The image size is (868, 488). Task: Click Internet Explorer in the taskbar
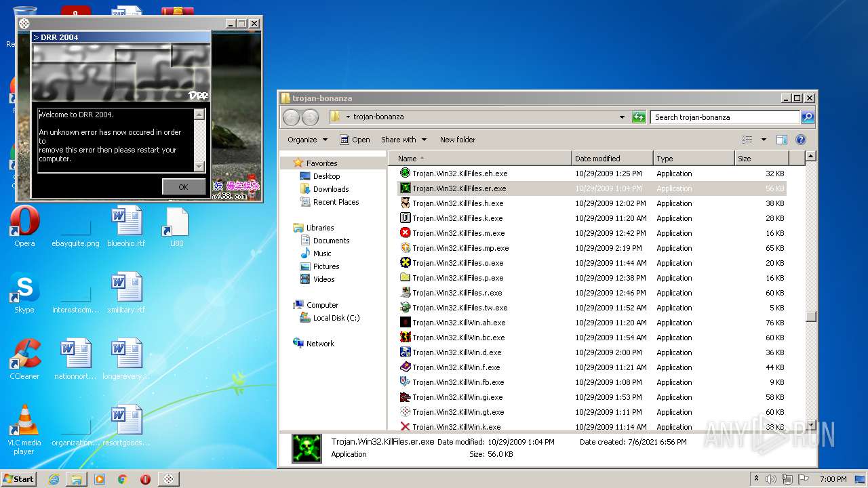tap(54, 479)
